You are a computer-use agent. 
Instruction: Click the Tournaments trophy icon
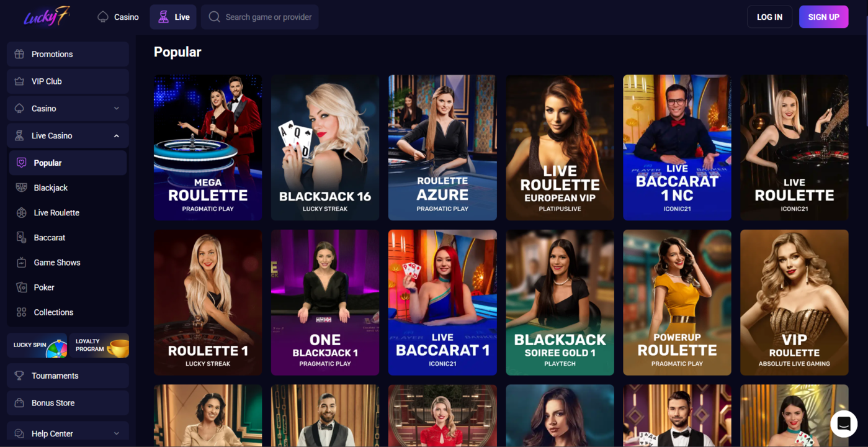[19, 376]
